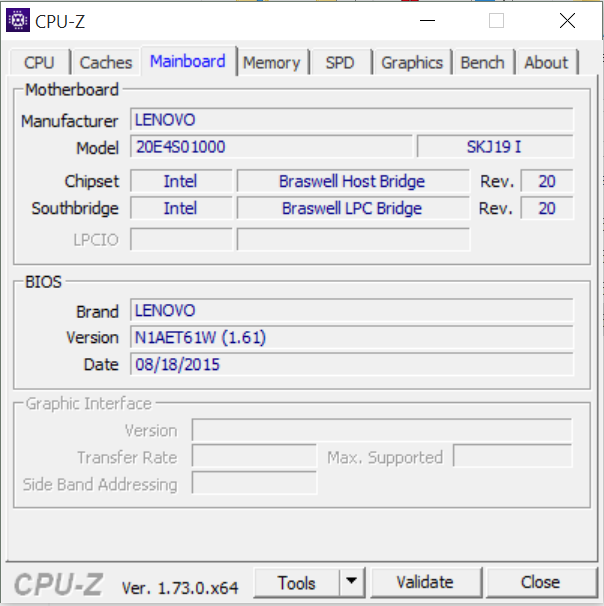Click the Tools button
604x606 pixels.
pyautogui.click(x=297, y=582)
